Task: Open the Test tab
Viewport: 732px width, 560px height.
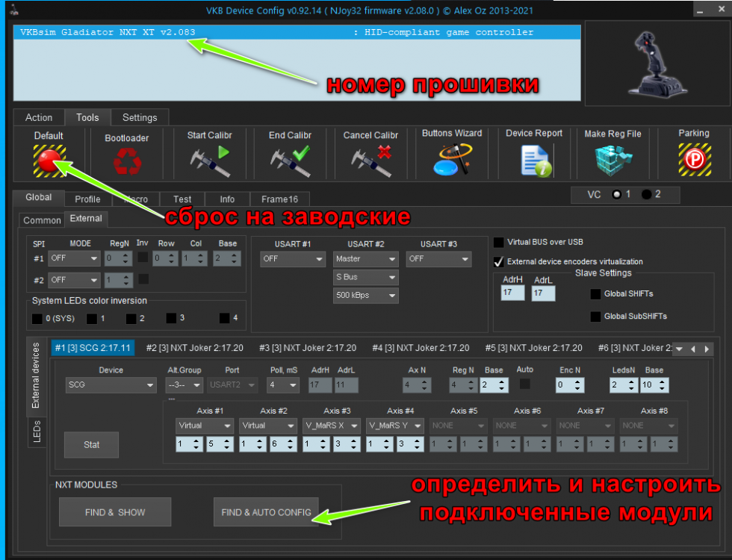Action: [182, 199]
